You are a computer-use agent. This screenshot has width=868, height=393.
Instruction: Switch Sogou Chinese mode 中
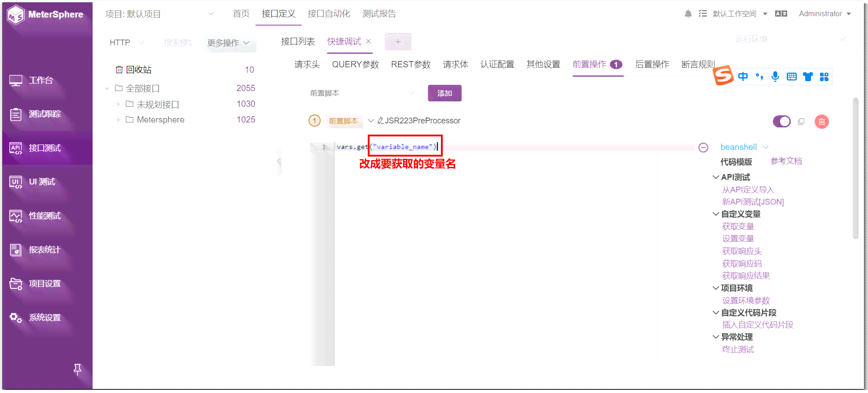click(x=743, y=77)
